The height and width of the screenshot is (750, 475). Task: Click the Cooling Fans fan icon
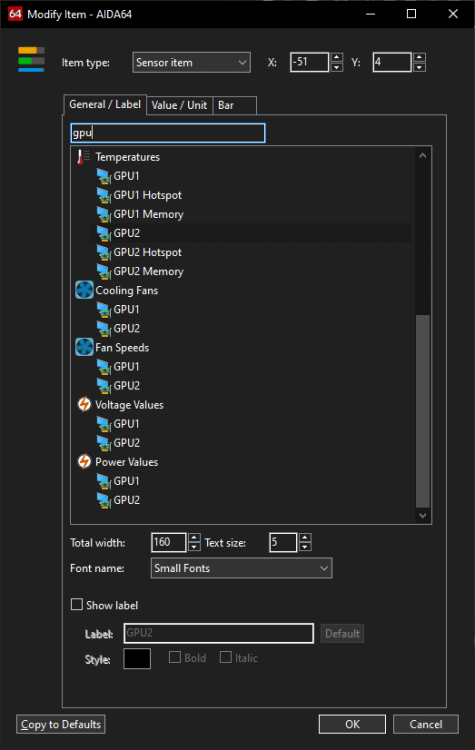coord(84,290)
